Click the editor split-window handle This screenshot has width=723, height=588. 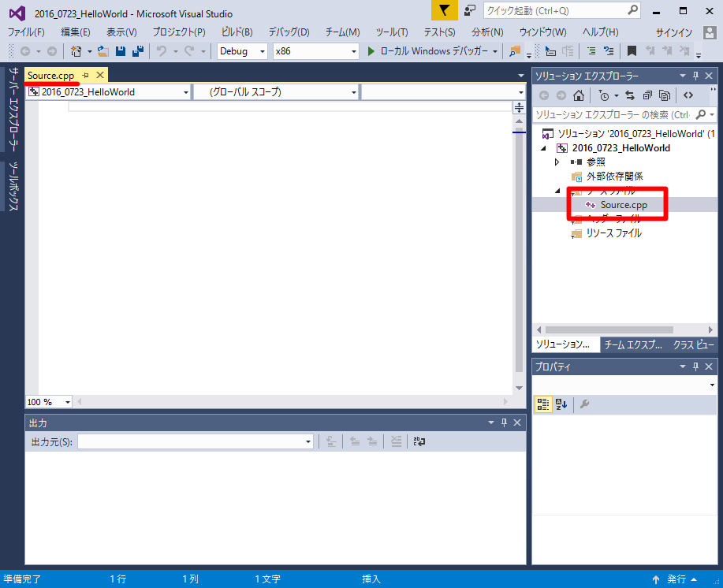click(x=520, y=108)
